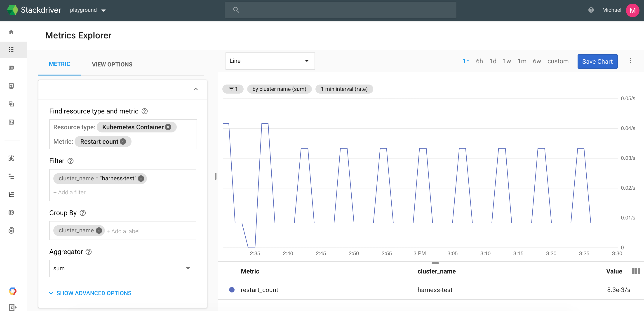Expand Show Advanced Options
The height and width of the screenshot is (311, 644).
(90, 293)
